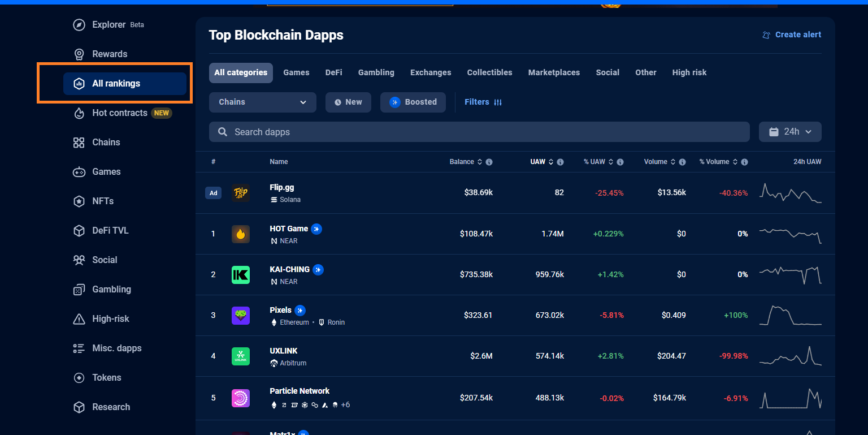The width and height of the screenshot is (868, 435).
Task: Open the Chains dropdown
Action: click(262, 102)
